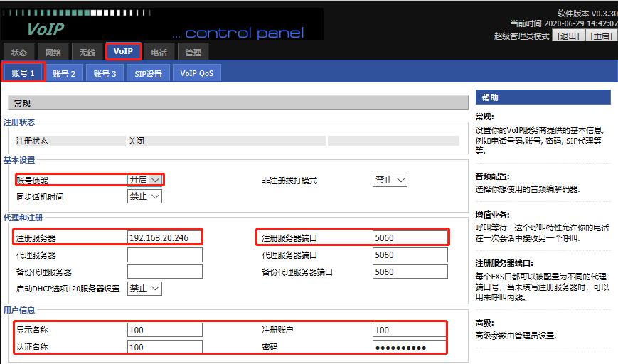
Task: Expand the 账号使能 dropdown
Action: [x=144, y=180]
